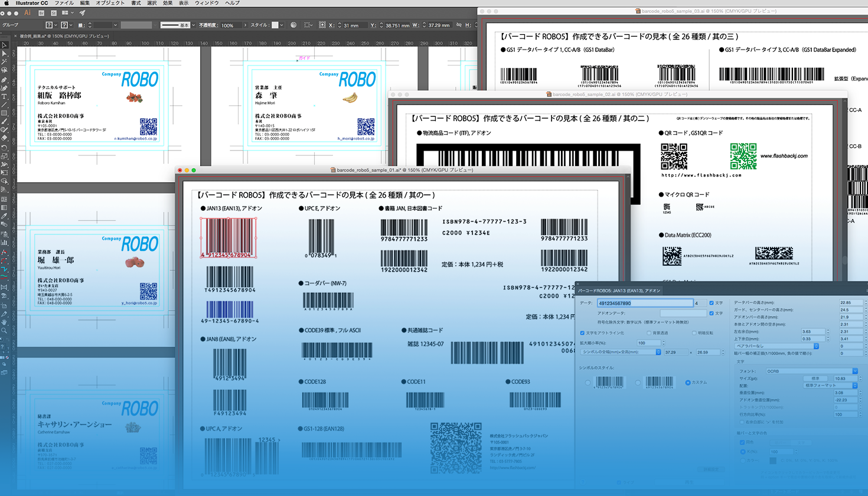Click the カラー swatch in barcode dialog

(773, 461)
